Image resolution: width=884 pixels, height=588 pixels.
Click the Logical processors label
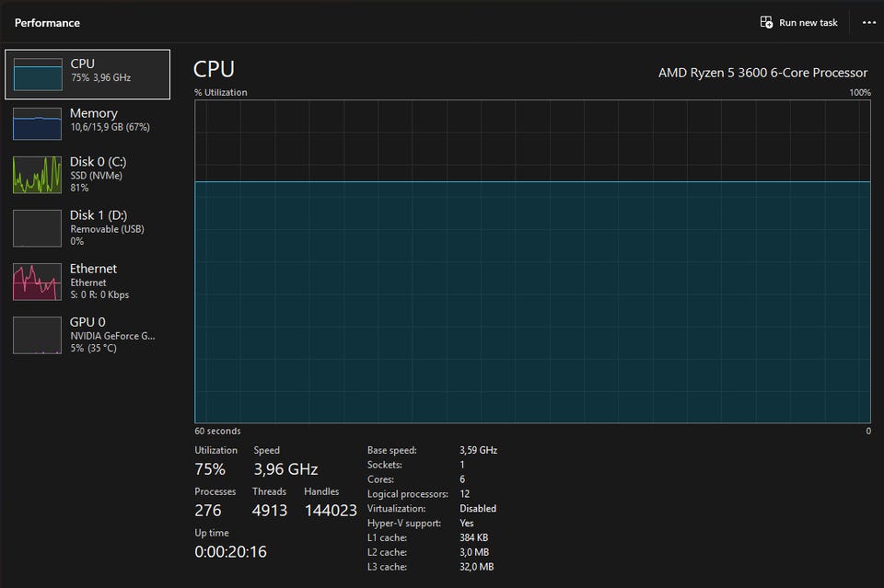click(x=408, y=494)
